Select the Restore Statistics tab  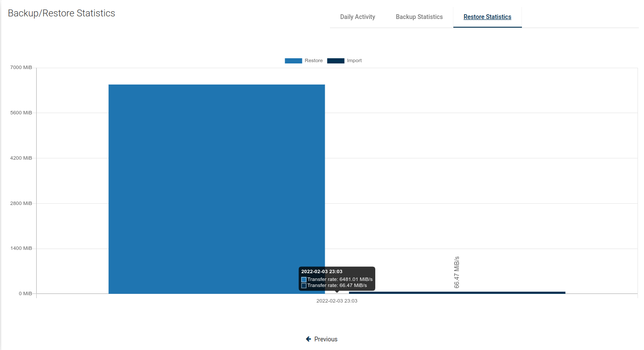click(x=487, y=17)
